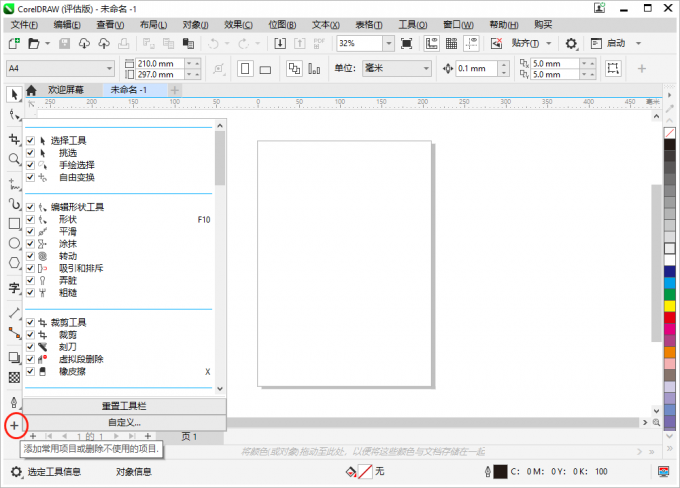Click the page width 210.0 mm field
Viewport: 680px width, 488px height.
click(x=160, y=63)
